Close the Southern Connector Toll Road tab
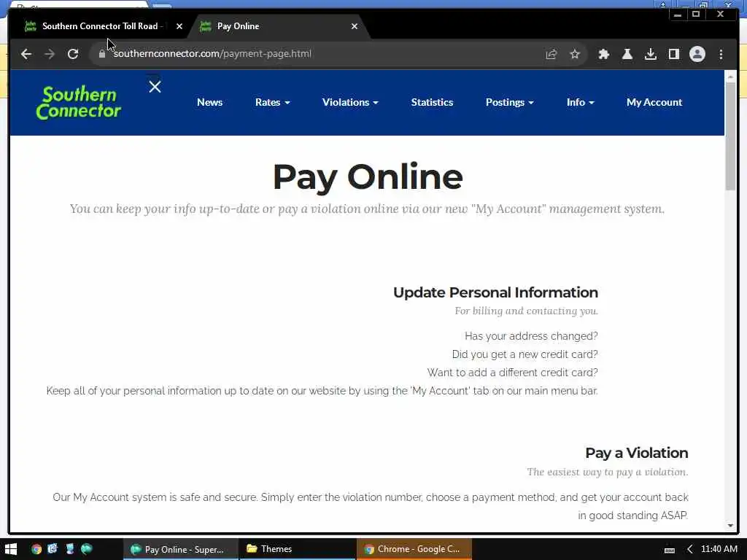Screen dimensions: 747x560 point(179,26)
